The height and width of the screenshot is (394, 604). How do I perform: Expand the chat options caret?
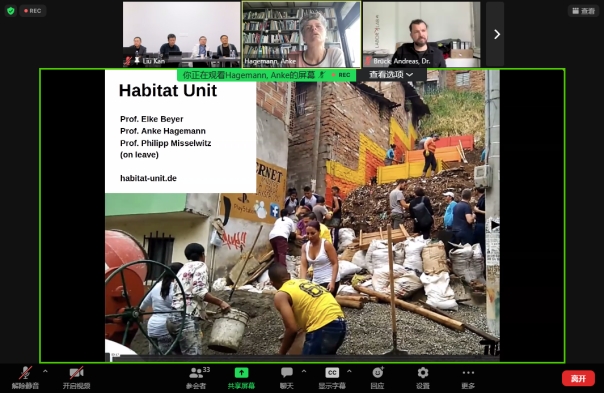pos(304,371)
